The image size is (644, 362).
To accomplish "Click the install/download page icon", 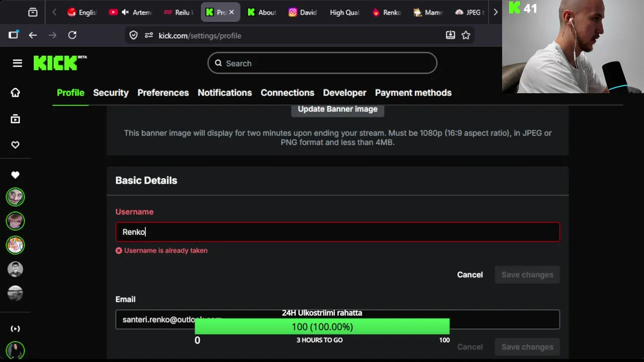I will [x=450, y=35].
